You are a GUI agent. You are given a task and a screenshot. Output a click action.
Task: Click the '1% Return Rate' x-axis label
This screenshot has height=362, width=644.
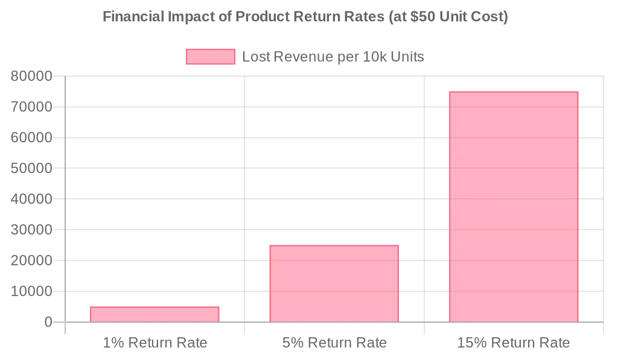[155, 343]
